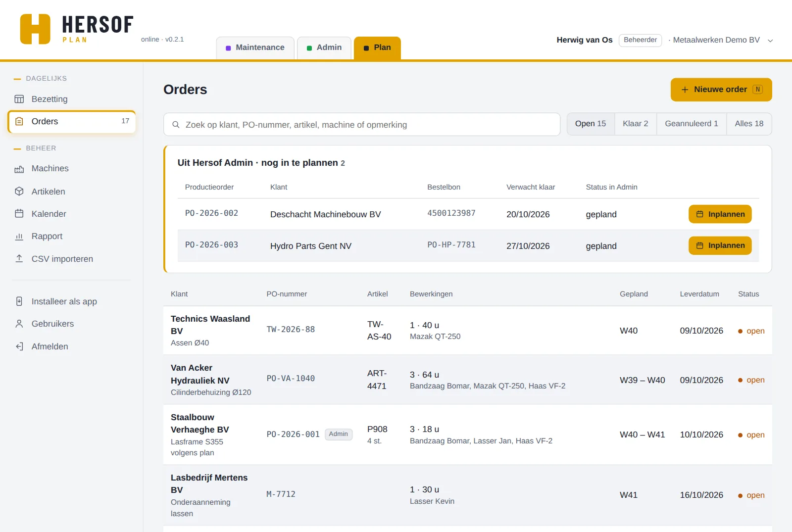Viewport: 792px width, 532px height.
Task: Click the TW-2026-88 PO number
Action: (x=291, y=330)
